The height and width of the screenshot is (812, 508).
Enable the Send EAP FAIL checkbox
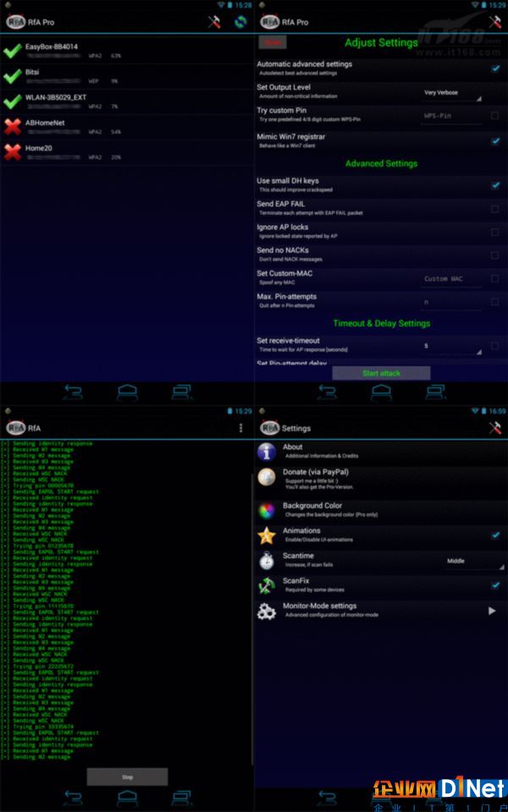(x=495, y=209)
